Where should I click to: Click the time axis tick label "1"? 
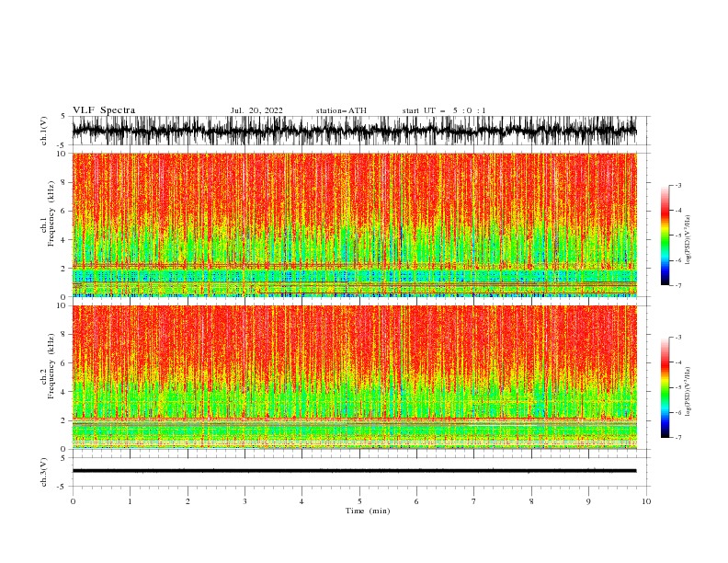[130, 501]
